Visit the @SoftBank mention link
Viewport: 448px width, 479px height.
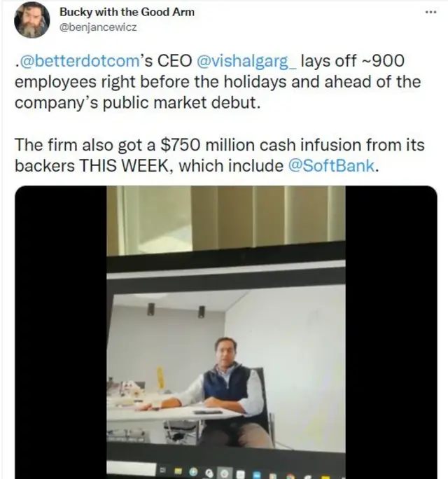coord(331,165)
